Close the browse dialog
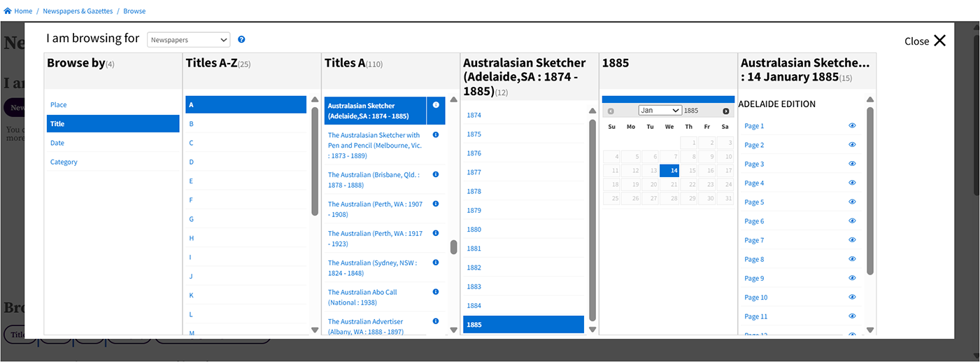980x362 pixels. tap(925, 41)
